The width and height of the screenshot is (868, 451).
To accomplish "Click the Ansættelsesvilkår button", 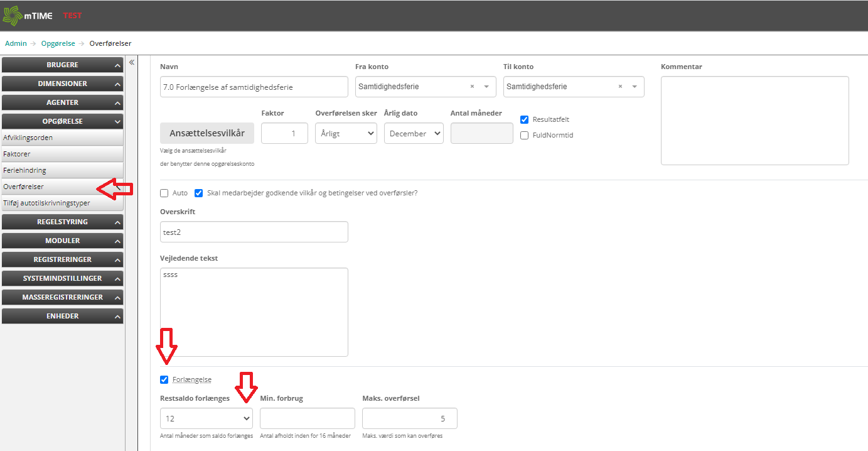I will (x=207, y=133).
